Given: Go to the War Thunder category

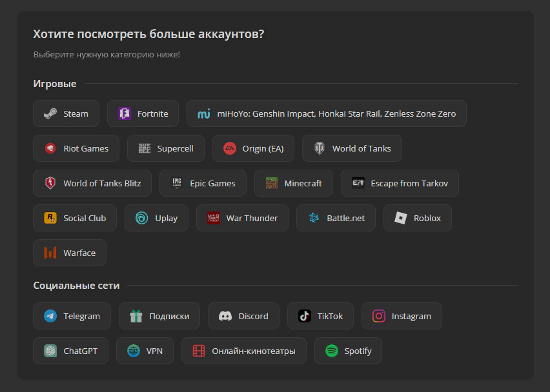Looking at the screenshot, I should click(x=242, y=218).
